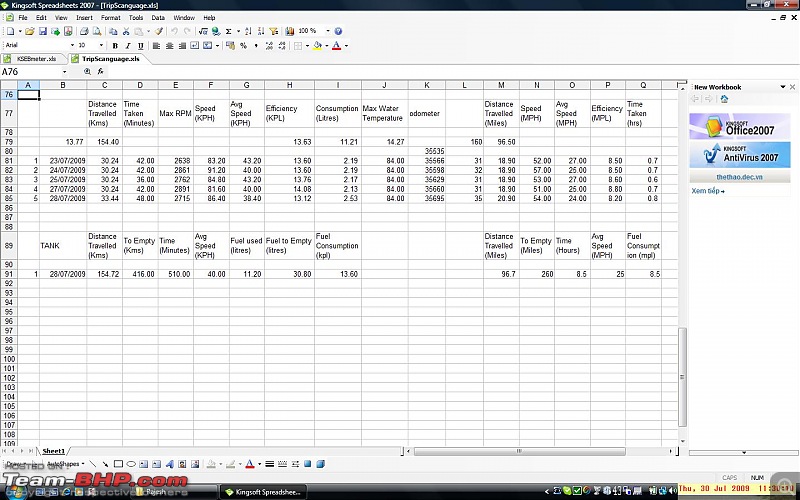The image size is (800, 500).
Task: Open the thethao.dec.vn link
Action: click(x=739, y=177)
